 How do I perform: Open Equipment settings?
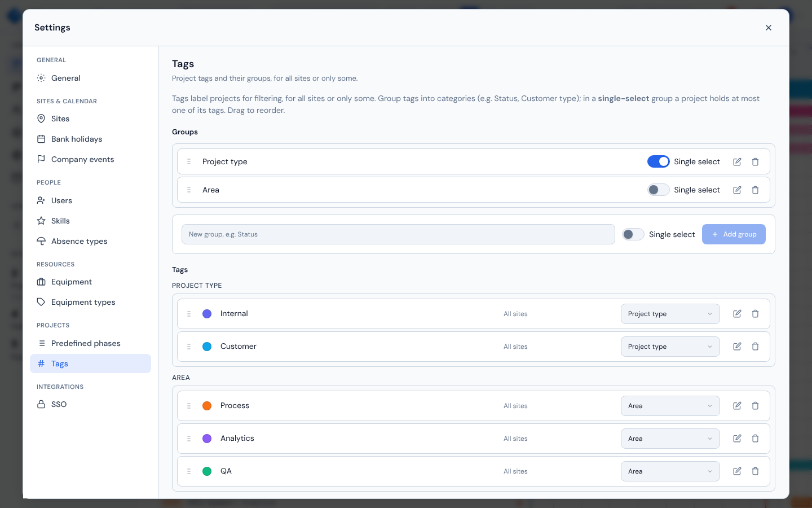(90, 282)
